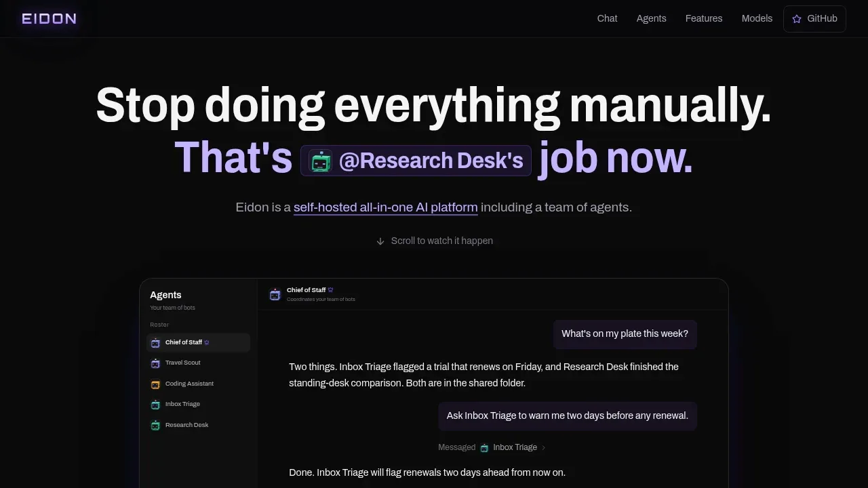Click the Research Desk roster bot icon

(x=155, y=426)
